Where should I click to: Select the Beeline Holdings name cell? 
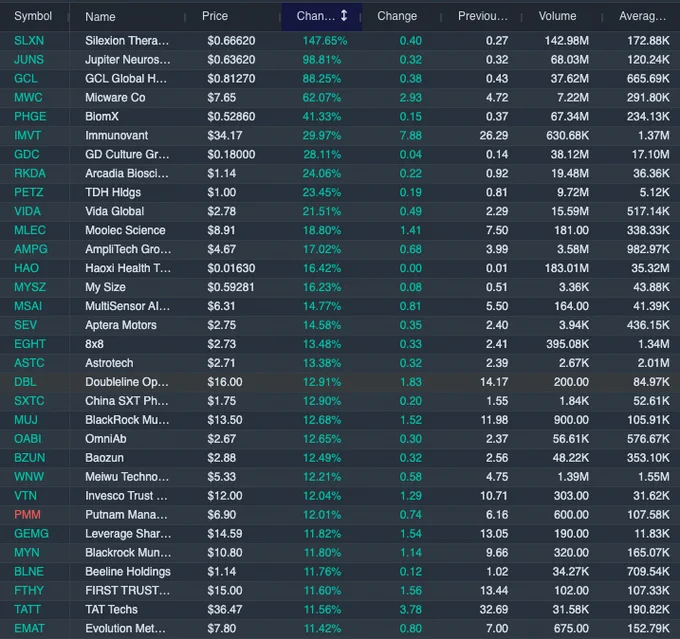(128, 571)
